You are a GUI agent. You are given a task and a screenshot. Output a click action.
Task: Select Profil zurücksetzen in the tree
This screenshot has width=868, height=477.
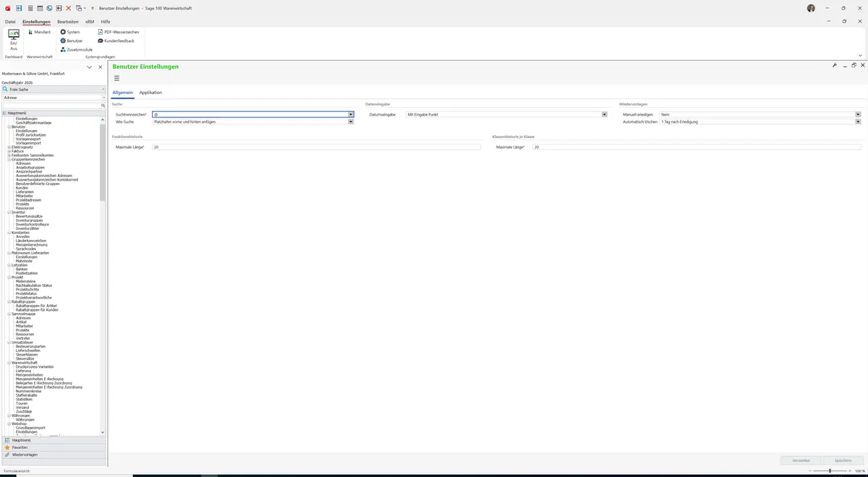(31, 135)
